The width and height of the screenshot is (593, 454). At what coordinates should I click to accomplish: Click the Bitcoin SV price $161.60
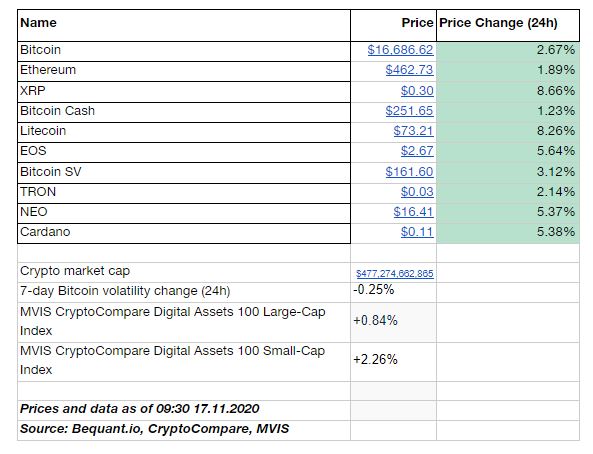pos(409,172)
